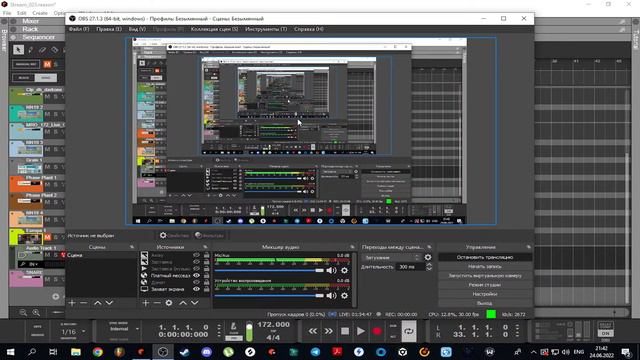Click the Windows Start button
Screen dimensions: 640x360
(10, 352)
